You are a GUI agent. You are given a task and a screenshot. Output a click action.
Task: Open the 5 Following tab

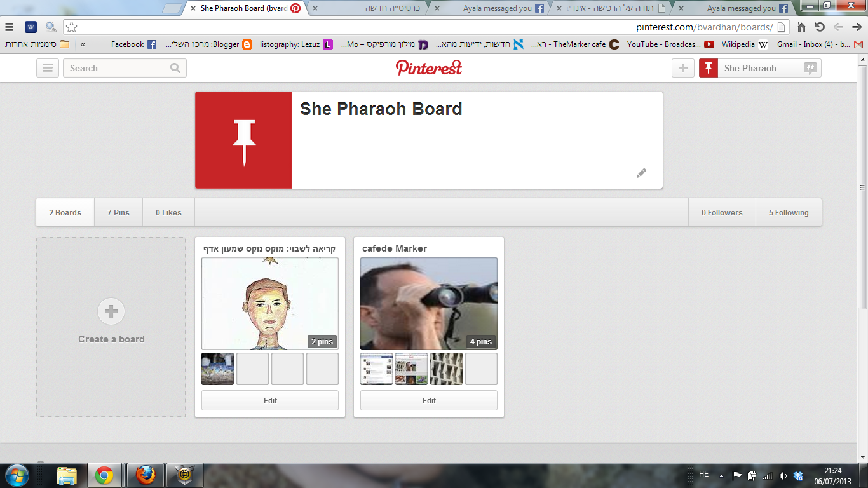click(789, 212)
